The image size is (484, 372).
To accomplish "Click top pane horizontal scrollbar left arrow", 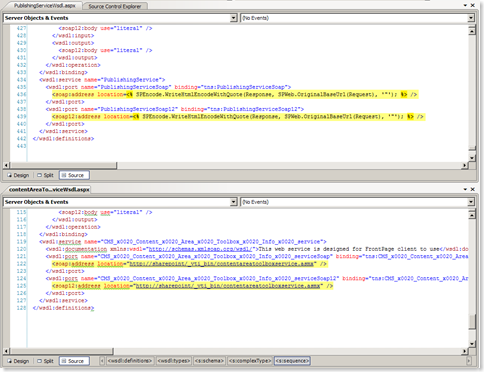I will tap(6, 165).
